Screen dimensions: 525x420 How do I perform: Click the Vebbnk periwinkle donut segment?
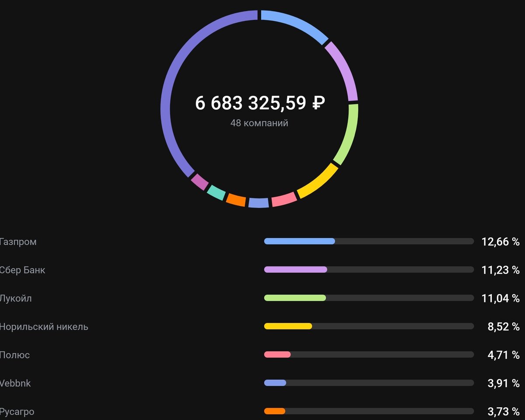[x=259, y=202]
